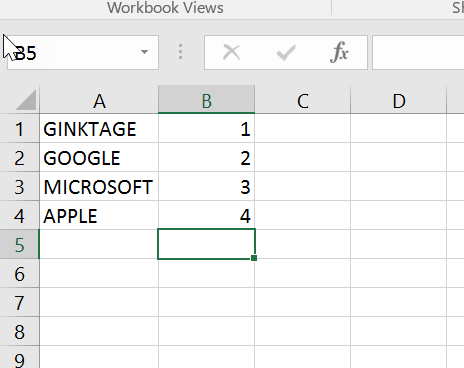464x368 pixels.
Task: Open the Insert Function fx icon
Action: [x=339, y=52]
